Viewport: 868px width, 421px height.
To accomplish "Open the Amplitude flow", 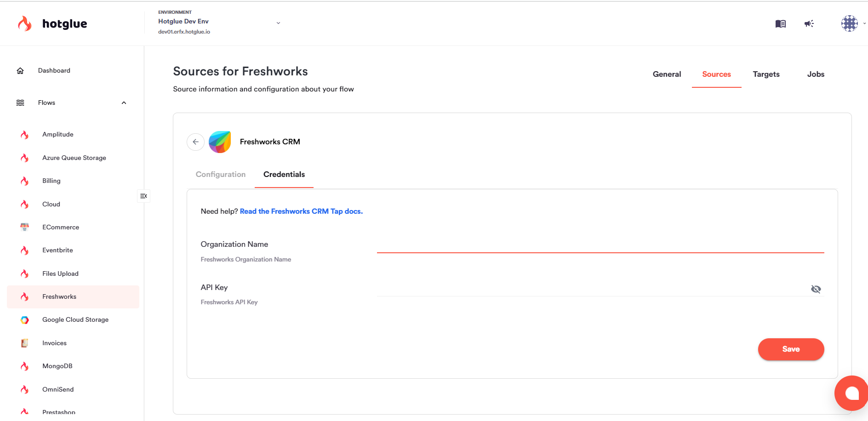I will click(58, 135).
